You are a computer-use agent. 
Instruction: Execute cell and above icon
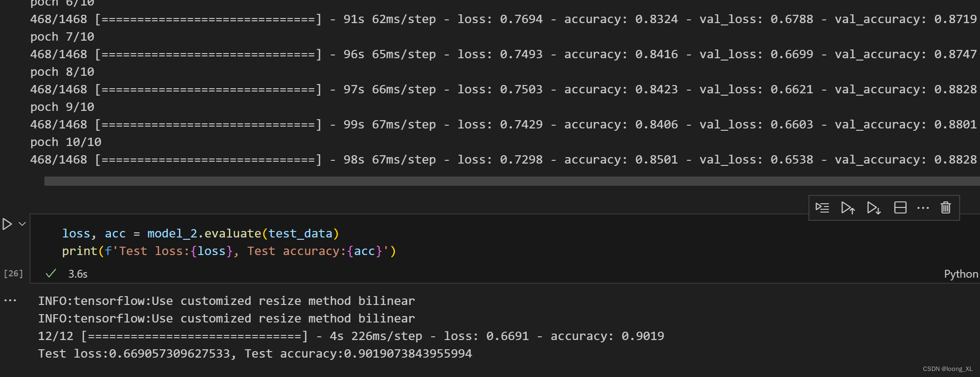tap(848, 208)
